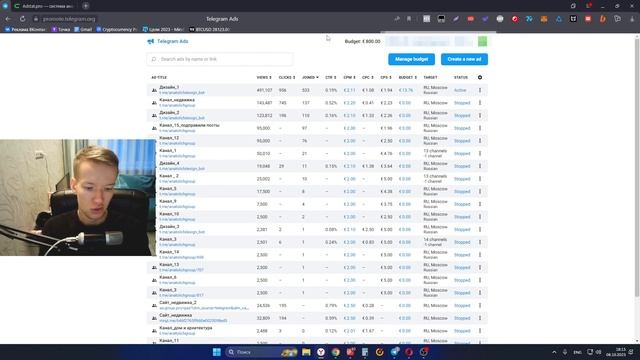Screen dimensions: 640x360
Task: Open Chrome from the taskbar
Action: pos(336,352)
